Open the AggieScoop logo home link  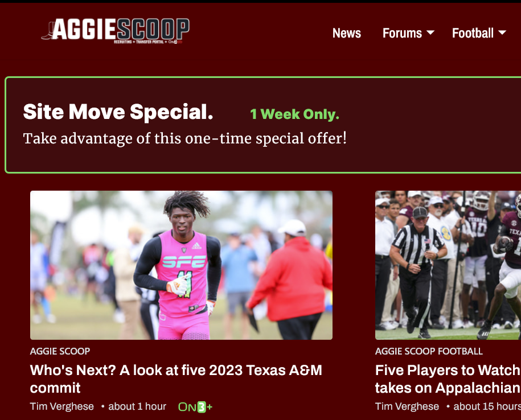pyautogui.click(x=115, y=31)
